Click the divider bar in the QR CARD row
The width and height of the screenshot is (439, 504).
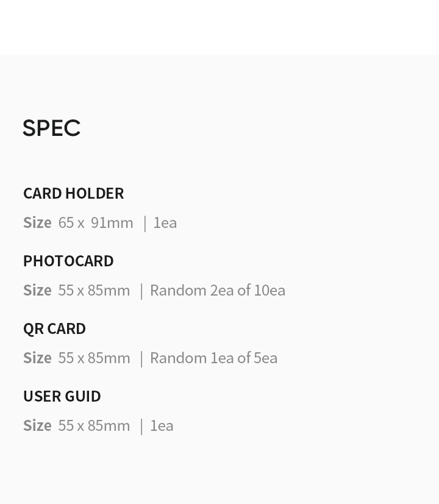click(141, 359)
